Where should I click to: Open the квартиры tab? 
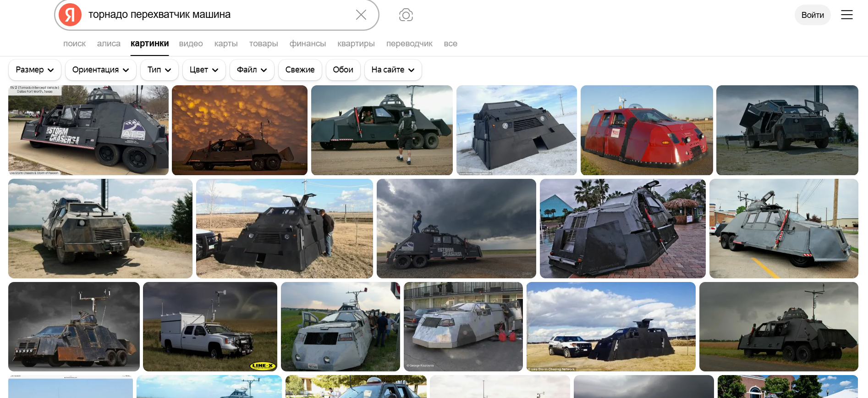356,44
